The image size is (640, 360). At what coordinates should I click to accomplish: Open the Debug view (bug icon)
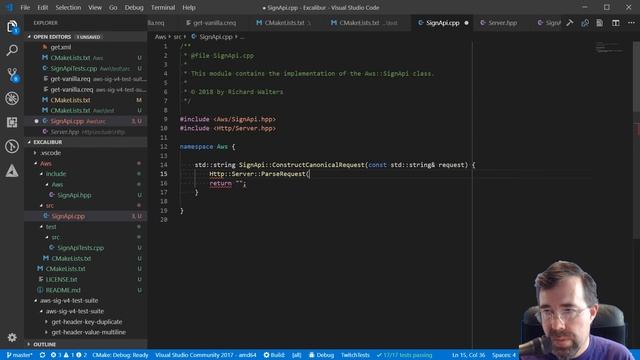click(12, 98)
